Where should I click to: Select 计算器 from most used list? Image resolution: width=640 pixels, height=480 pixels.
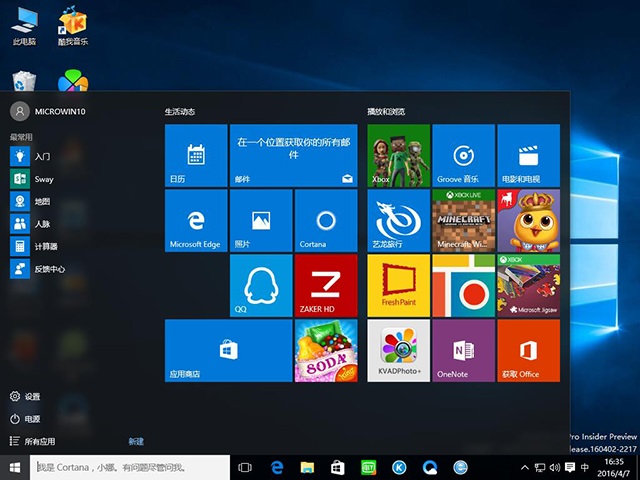45,246
